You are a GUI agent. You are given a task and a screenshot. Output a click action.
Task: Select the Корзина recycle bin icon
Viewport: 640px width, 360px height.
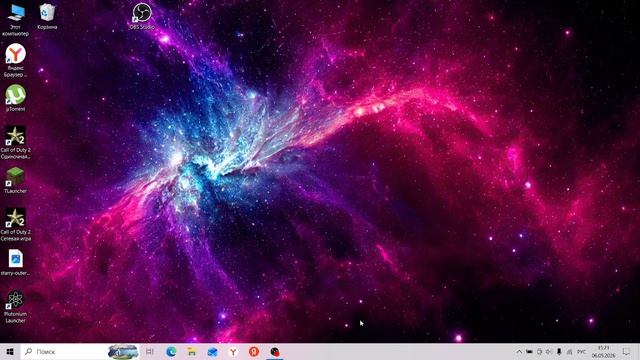(47, 16)
